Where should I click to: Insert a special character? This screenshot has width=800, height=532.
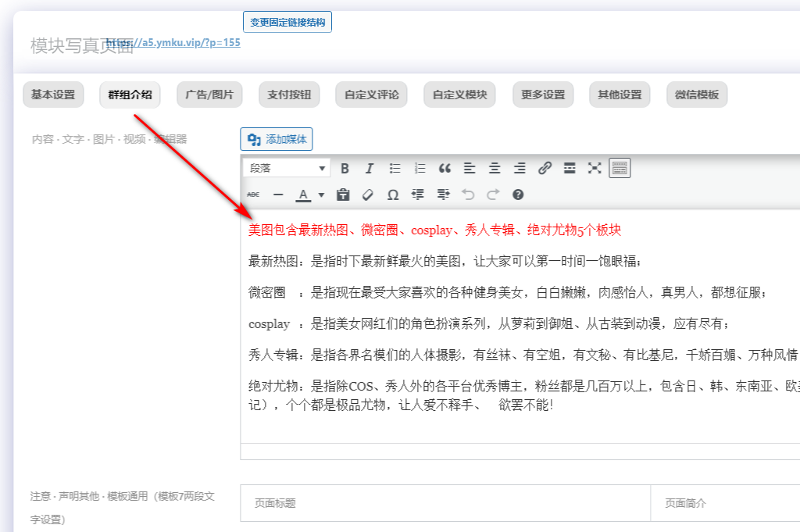(393, 195)
